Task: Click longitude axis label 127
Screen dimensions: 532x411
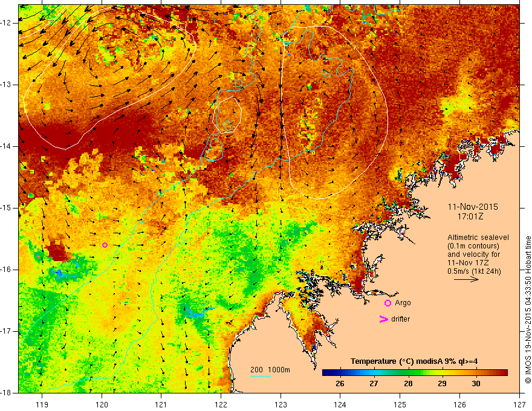Action: point(519,404)
